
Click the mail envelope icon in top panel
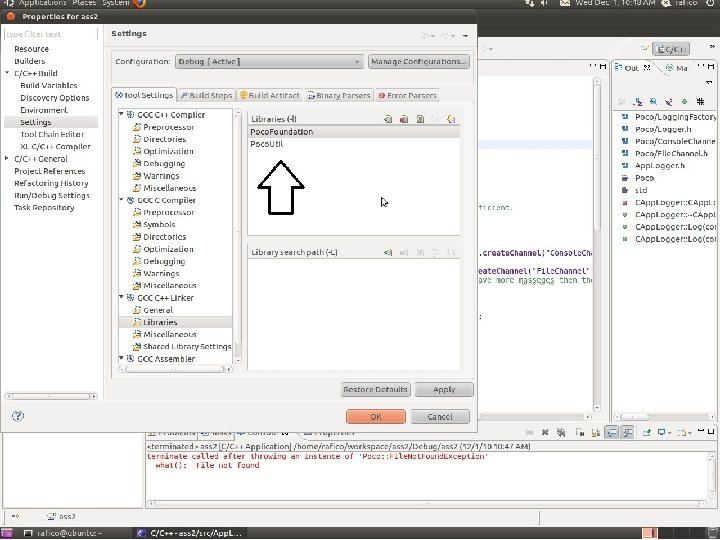(565, 3)
